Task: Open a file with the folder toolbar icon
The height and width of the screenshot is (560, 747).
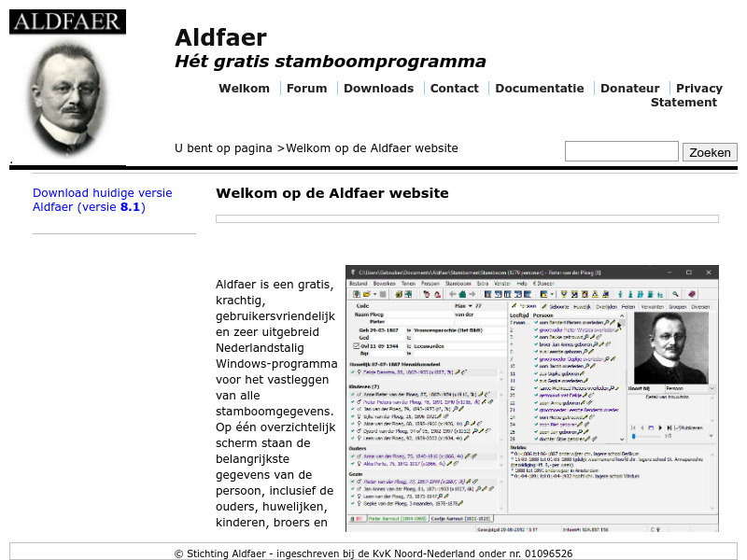Action: 367,293
